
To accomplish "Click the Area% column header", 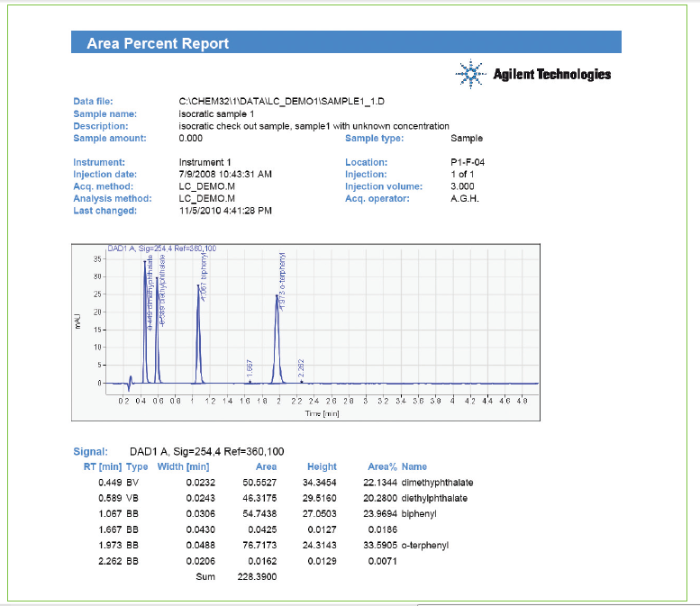I will coord(383,466).
